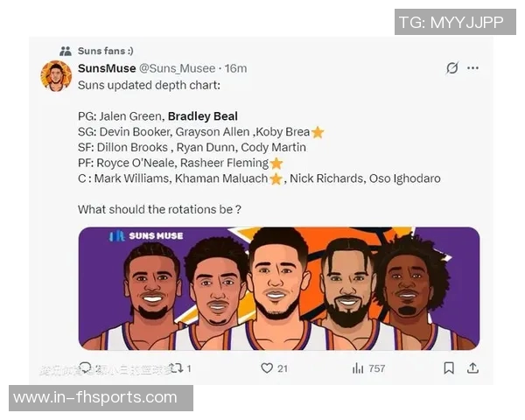
Task: Click the 21 likes count
Action: click(283, 368)
